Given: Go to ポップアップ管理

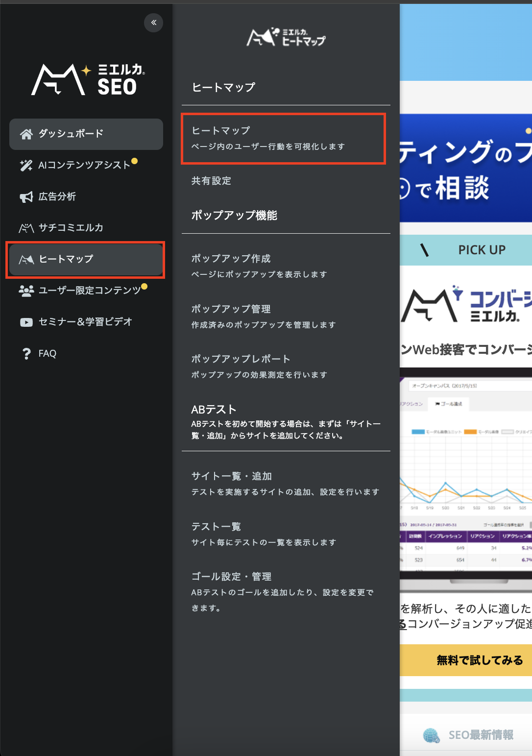Looking at the screenshot, I should click(x=263, y=316).
